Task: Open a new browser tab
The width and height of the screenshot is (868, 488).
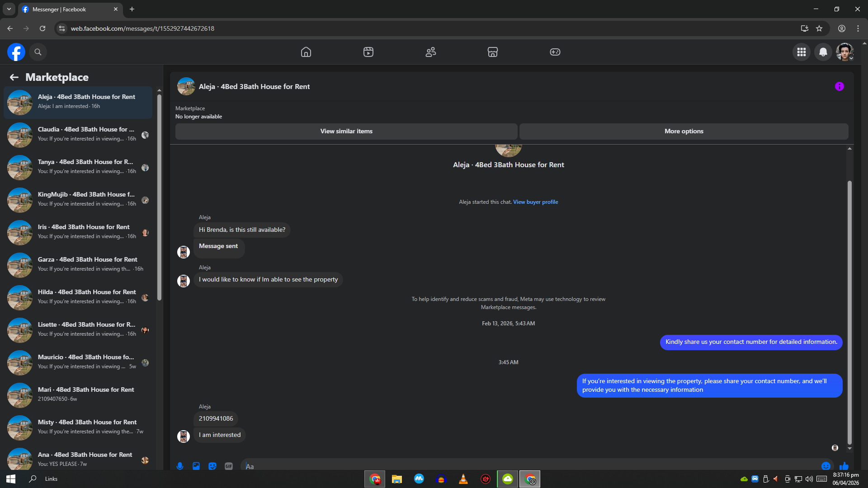Action: tap(132, 9)
